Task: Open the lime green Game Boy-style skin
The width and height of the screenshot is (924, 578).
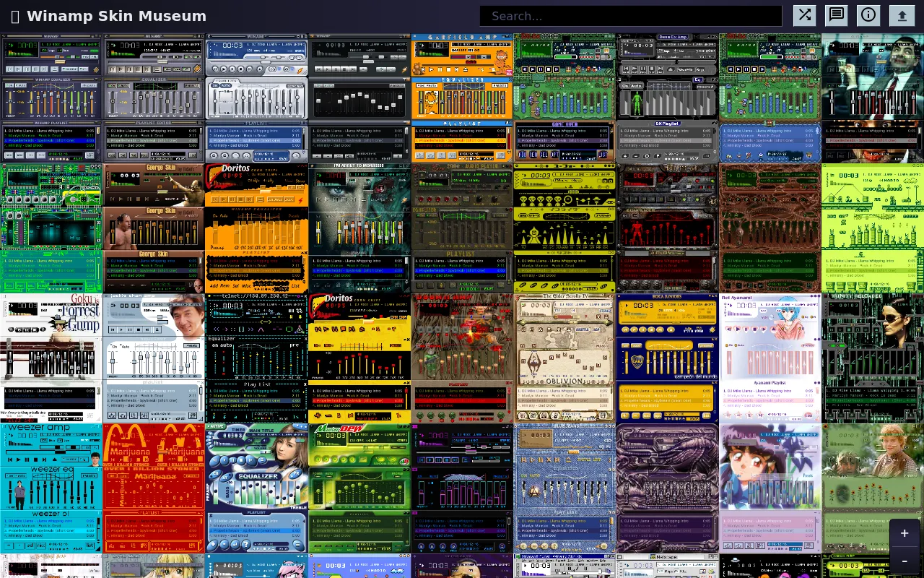Action: point(873,228)
